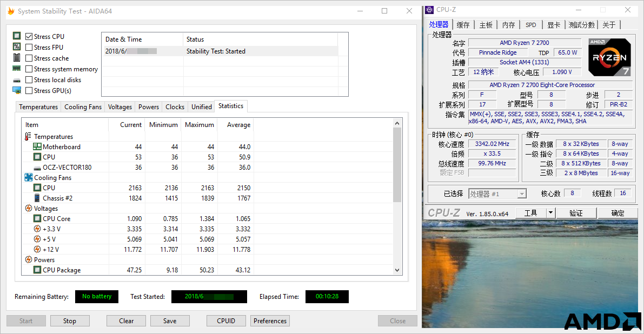Click the Voltages group lightning icon
The image size is (644, 334).
(x=28, y=208)
